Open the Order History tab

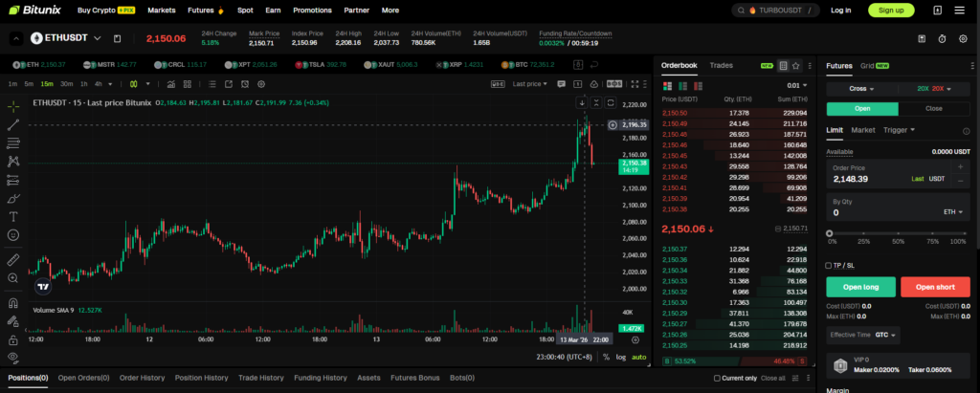pos(142,378)
